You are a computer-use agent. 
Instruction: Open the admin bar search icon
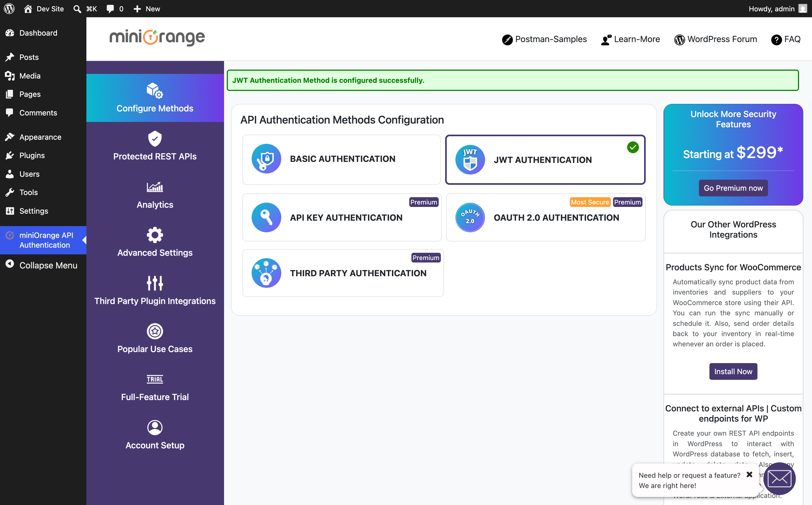point(77,9)
